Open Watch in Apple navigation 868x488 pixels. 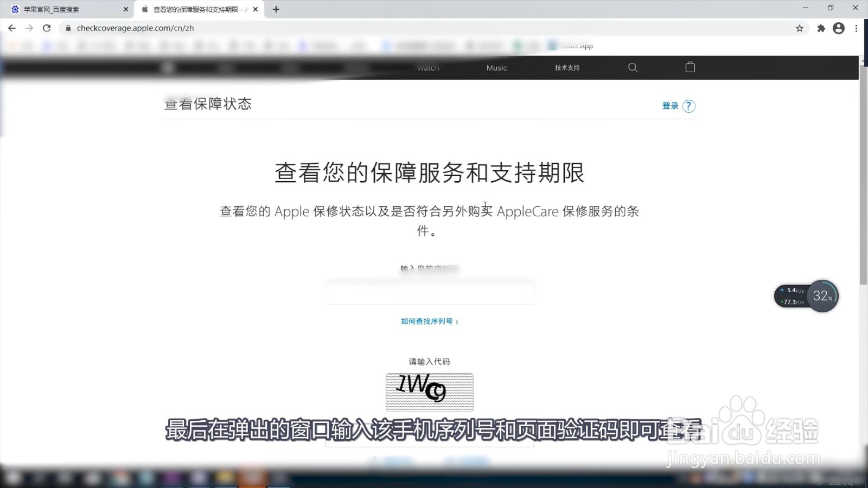428,68
